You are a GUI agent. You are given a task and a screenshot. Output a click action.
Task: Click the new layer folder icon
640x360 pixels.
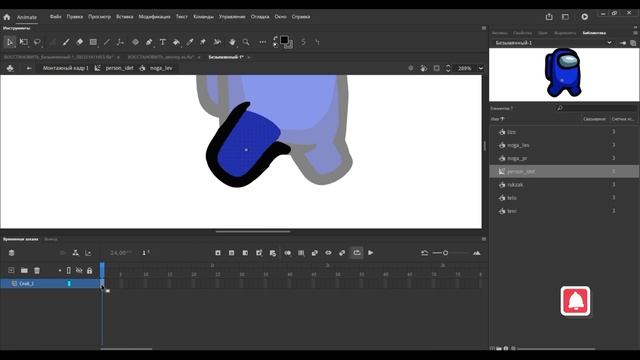24,270
